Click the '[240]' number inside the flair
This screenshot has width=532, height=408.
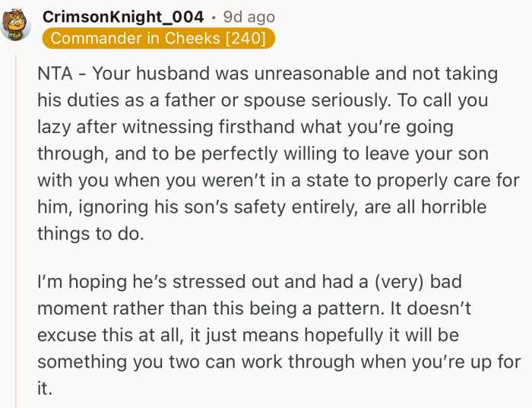(x=246, y=38)
